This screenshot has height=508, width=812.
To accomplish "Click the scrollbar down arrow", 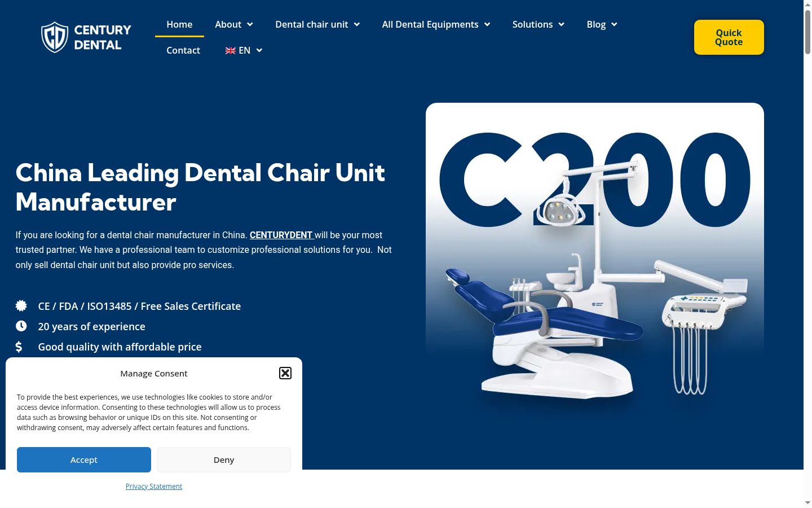I will click(807, 502).
